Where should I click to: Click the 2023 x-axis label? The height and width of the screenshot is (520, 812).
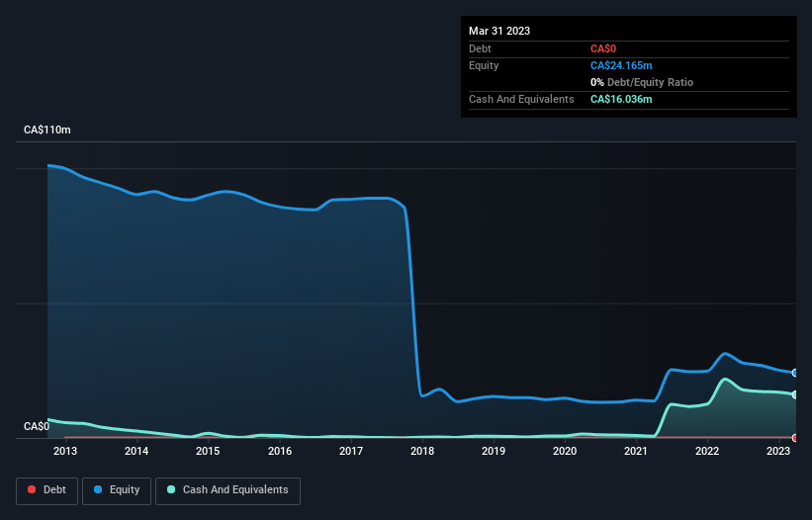point(778,451)
